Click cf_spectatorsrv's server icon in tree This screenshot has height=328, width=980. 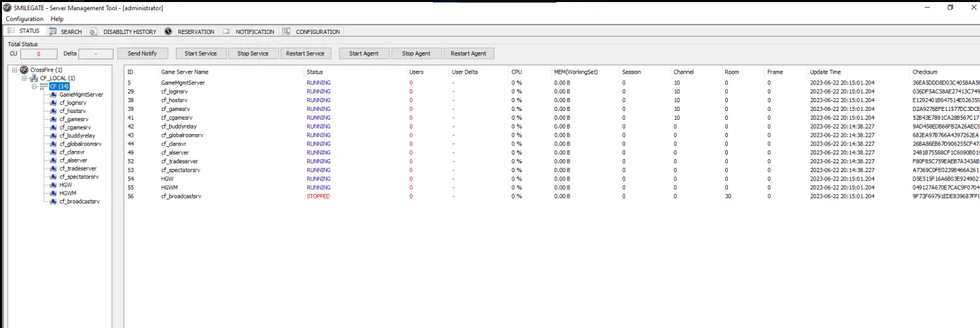[x=54, y=176]
